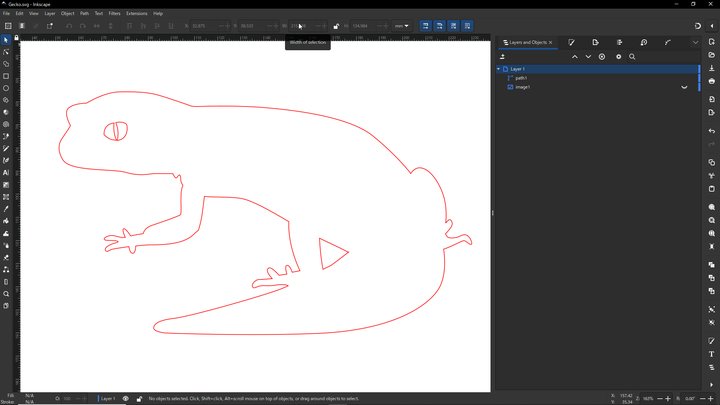720x405 pixels.
Task: Open blend mode indicator on image1 row
Action: [x=684, y=87]
